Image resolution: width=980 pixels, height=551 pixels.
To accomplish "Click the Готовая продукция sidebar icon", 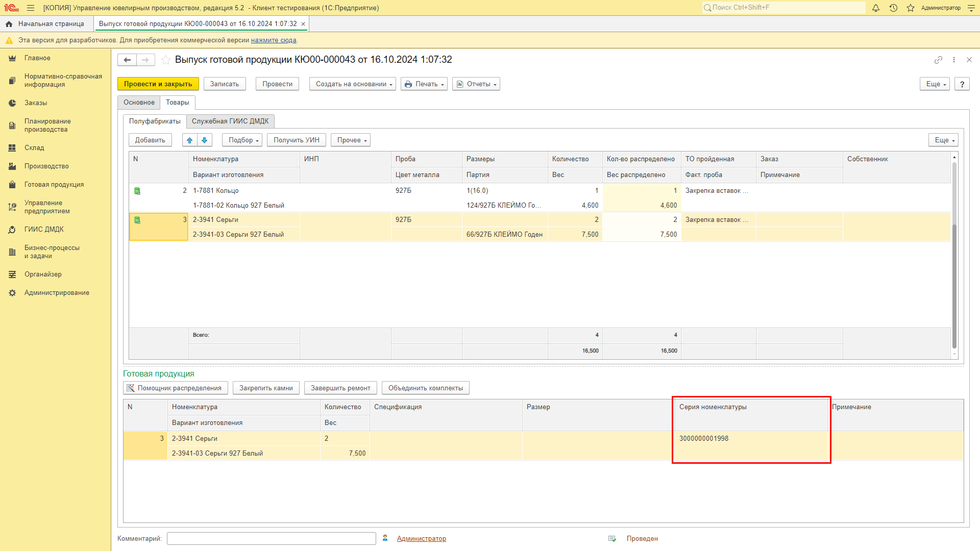I will 12,185.
